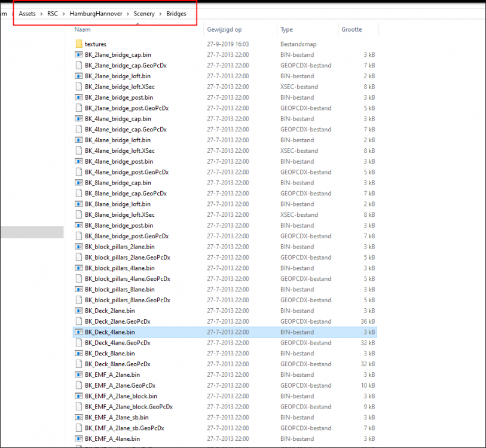Viewport: 486px width, 448px height.
Task: Select the file BK_4lane_bridge_loft.XSec
Action: point(120,151)
